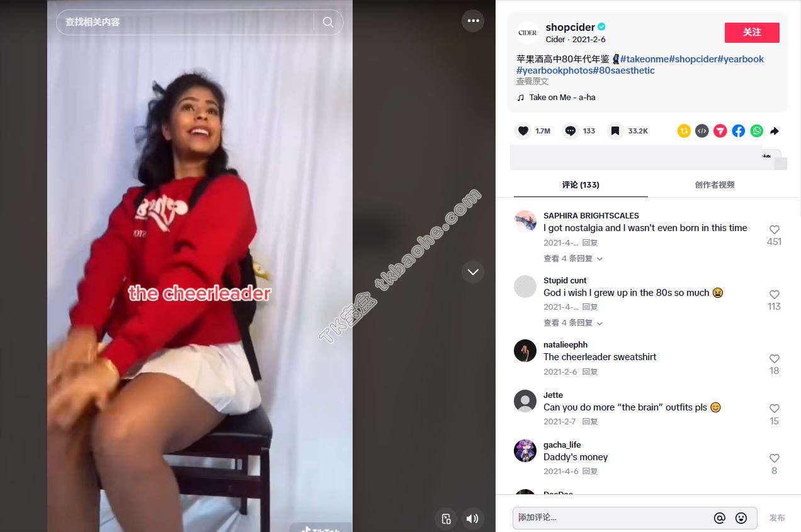Click the red 关注 follow button
Image resolution: width=801 pixels, height=532 pixels.
point(752,32)
